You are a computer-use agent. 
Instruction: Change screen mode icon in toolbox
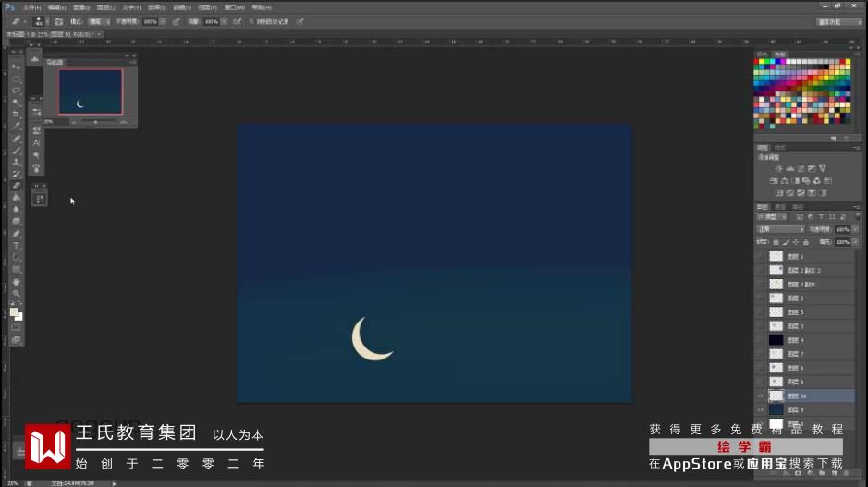pyautogui.click(x=17, y=340)
